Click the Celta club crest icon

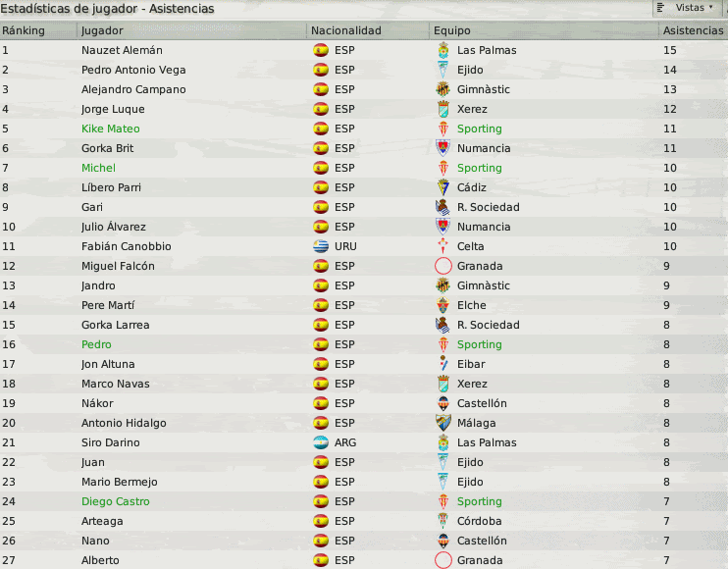tap(443, 246)
